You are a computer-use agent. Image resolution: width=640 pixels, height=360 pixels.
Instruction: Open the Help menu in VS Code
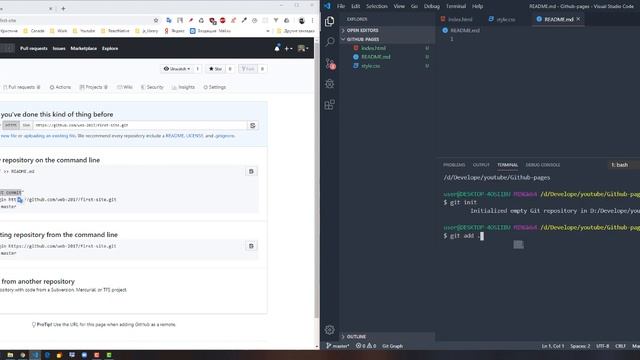coord(477,6)
